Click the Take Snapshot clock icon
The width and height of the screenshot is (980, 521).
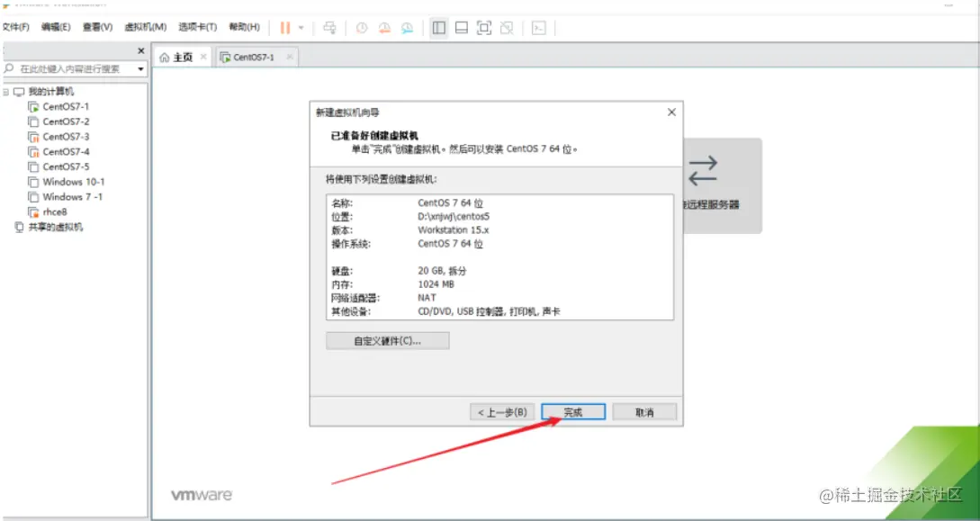362,28
